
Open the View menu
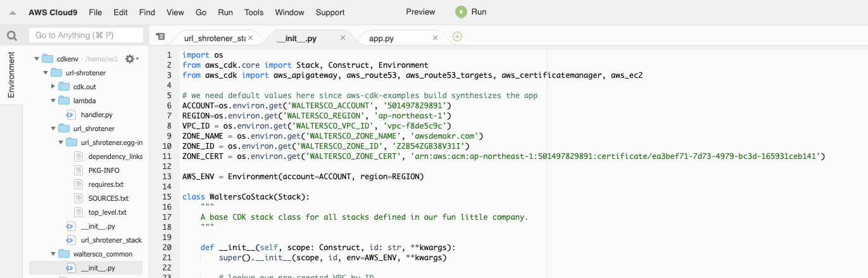point(175,12)
